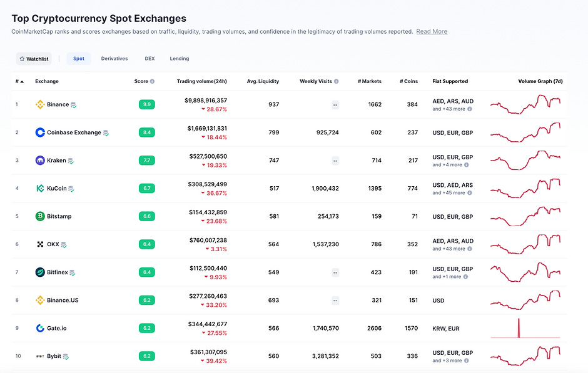Sort by Avg. Liquidity header
The height and width of the screenshot is (373, 588).
(263, 81)
